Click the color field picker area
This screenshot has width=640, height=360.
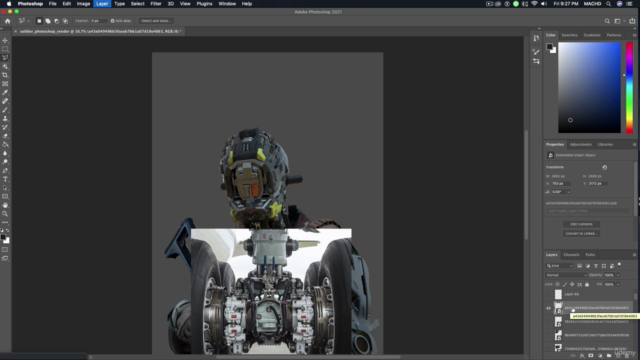[589, 88]
